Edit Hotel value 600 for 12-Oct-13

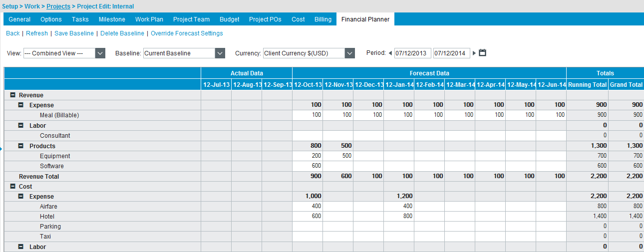[308, 217]
